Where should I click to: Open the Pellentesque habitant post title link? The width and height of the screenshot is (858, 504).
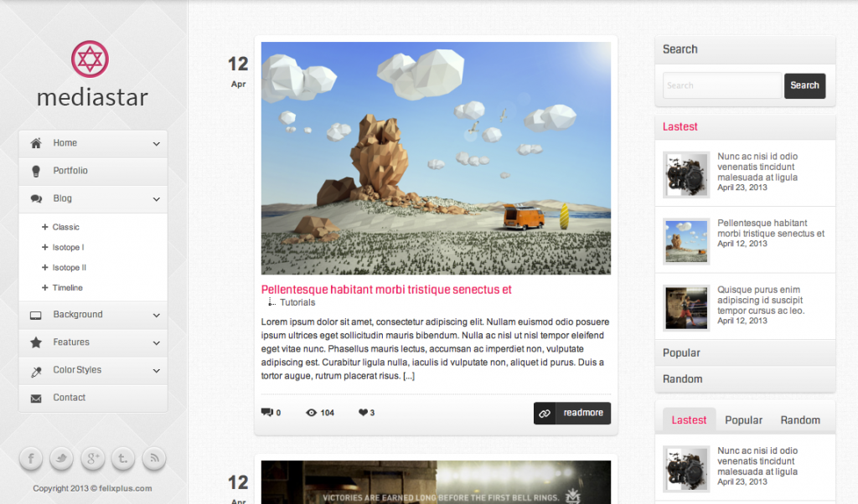[386, 290]
